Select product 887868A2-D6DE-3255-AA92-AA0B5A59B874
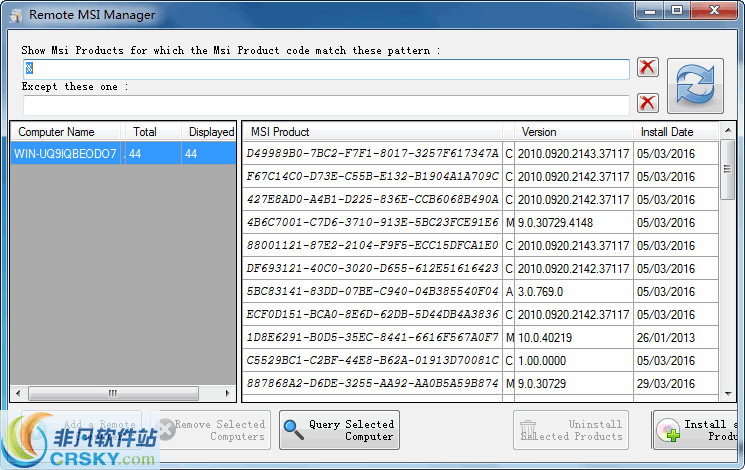745x470 pixels. coord(372,383)
